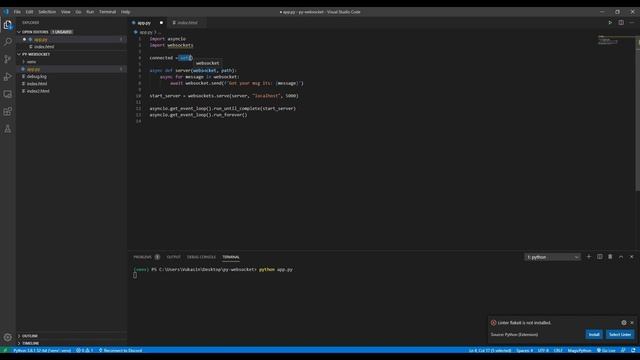This screenshot has height=360, width=640.
Task: Open the Source Control view
Action: pos(8,59)
